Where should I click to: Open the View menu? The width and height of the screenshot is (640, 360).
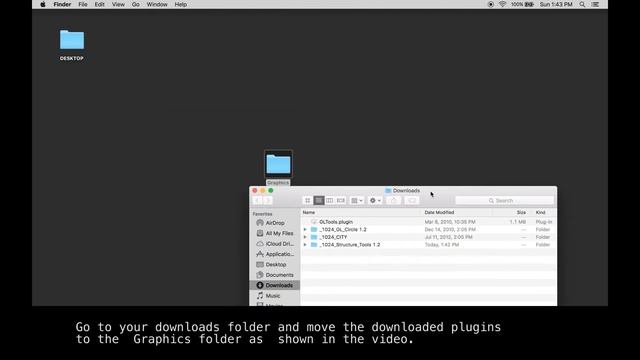(x=118, y=4)
